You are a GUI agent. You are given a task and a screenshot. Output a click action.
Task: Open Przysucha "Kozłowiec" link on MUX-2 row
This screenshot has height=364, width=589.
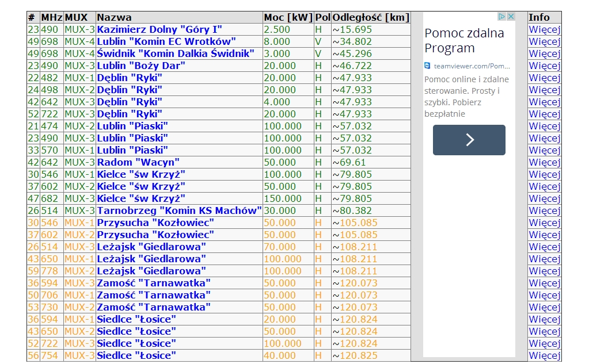[x=155, y=235]
